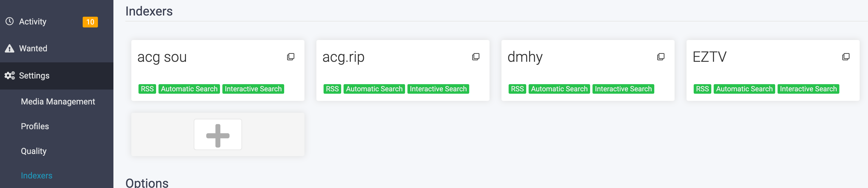Click the RSS label on acg sou
This screenshot has width=868, height=188.
point(147,89)
